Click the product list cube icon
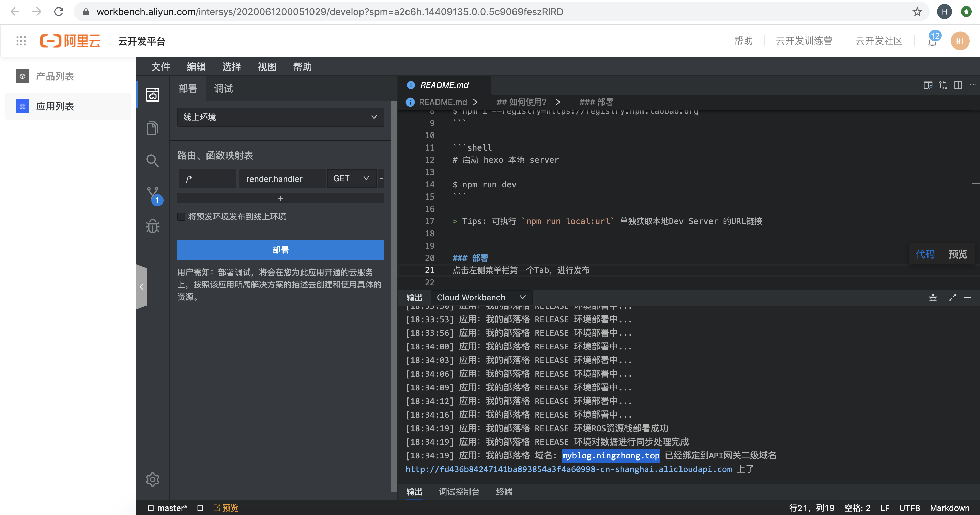 coord(22,76)
